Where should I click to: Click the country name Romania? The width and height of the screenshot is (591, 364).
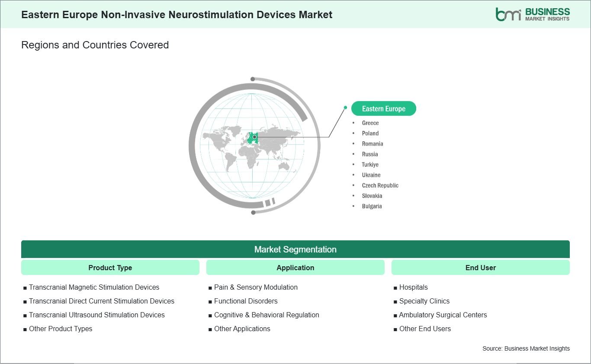pos(373,144)
